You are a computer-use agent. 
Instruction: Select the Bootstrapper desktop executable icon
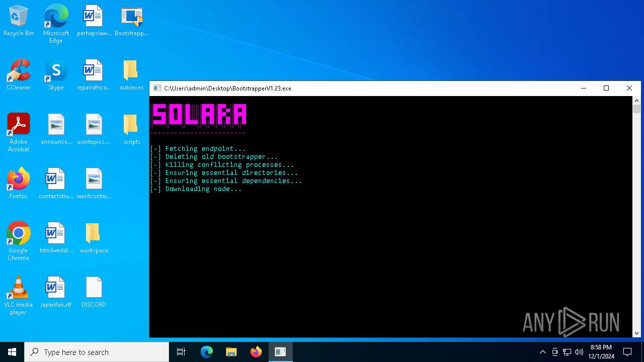click(x=131, y=21)
